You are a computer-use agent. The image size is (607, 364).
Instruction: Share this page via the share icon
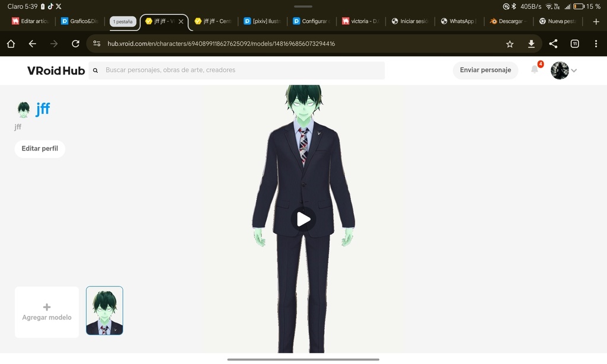click(x=553, y=44)
